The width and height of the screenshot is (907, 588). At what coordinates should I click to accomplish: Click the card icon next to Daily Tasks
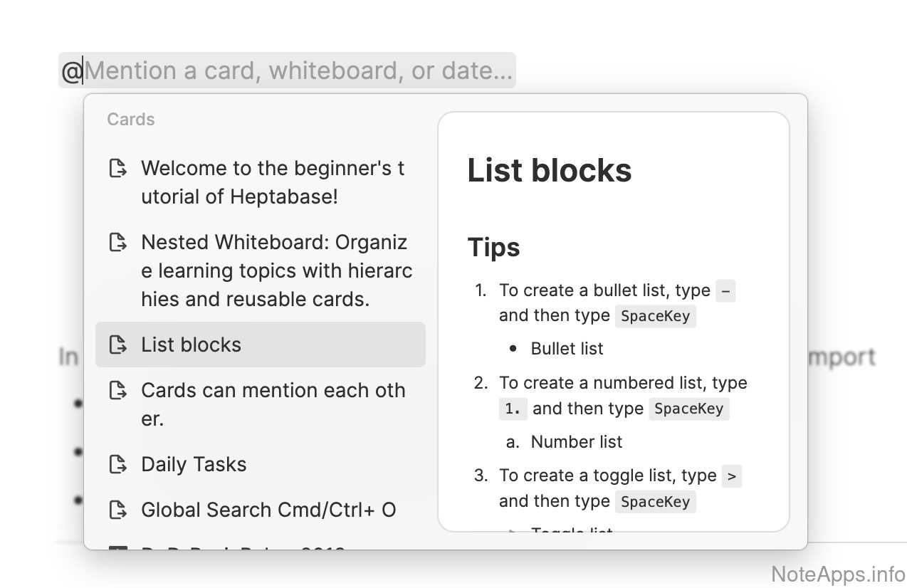click(117, 465)
